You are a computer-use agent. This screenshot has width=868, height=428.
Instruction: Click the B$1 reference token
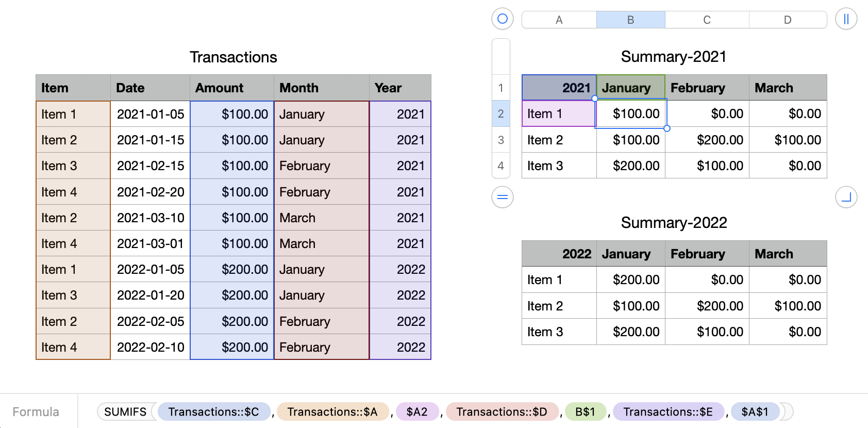(x=585, y=411)
